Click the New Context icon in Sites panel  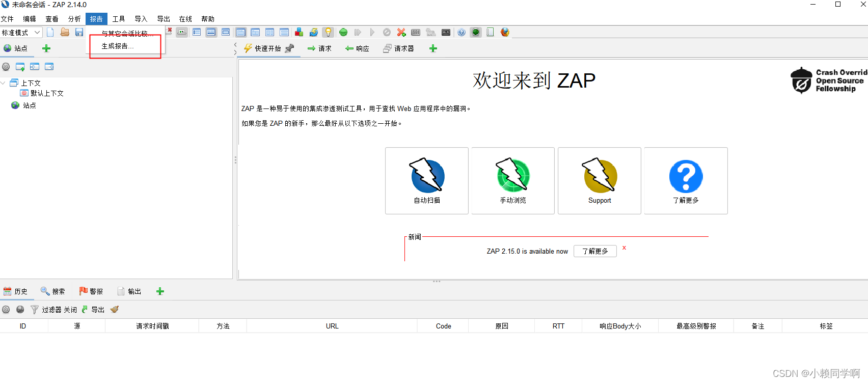tap(20, 67)
